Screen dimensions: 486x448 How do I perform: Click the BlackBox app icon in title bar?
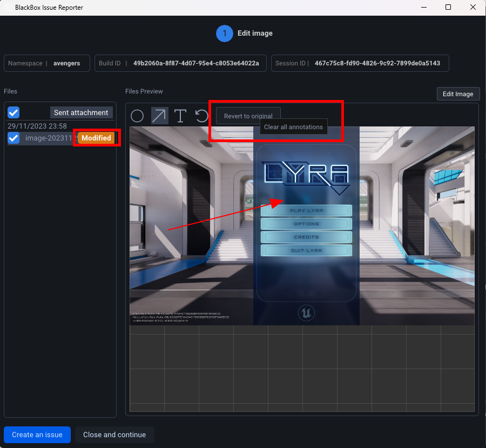point(8,7)
